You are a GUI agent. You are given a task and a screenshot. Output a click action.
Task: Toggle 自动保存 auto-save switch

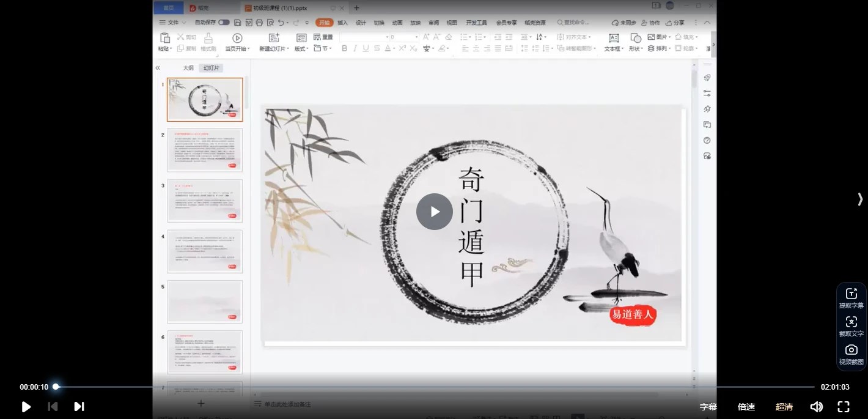[x=224, y=23]
